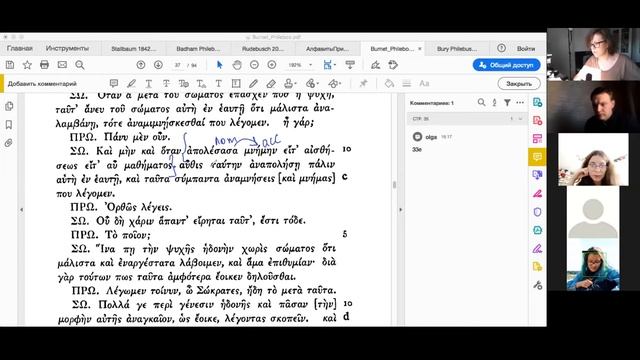Zoom in with the plus circle icon

coord(272,65)
